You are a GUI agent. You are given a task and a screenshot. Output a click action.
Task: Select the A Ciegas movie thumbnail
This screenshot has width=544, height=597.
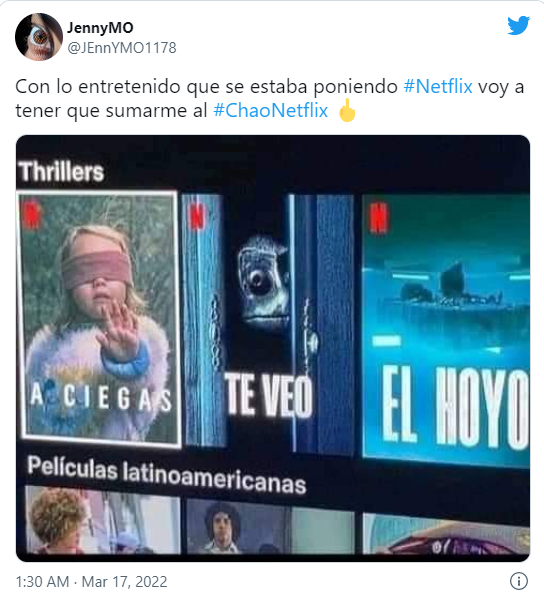(99, 318)
